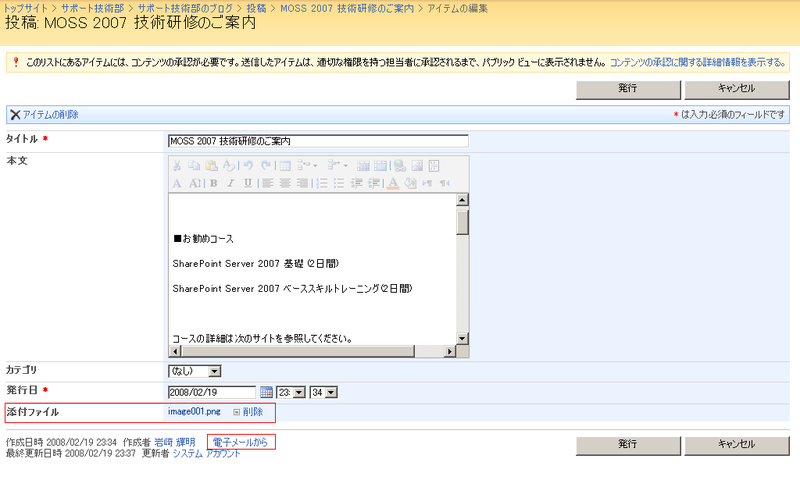Viewport: 800px width, 480px height.
Task: Click the Redo arrow icon
Action: click(x=266, y=165)
